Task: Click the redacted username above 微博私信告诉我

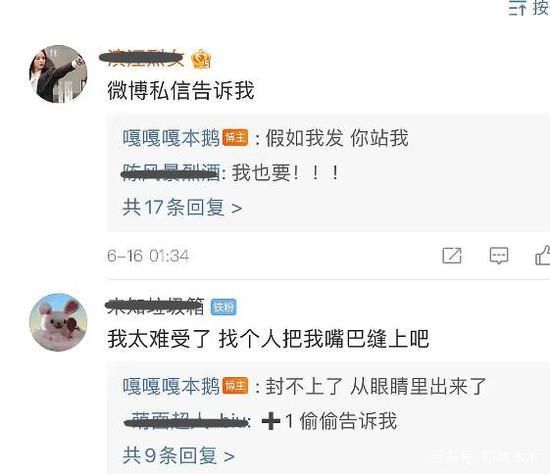Action: coord(142,58)
